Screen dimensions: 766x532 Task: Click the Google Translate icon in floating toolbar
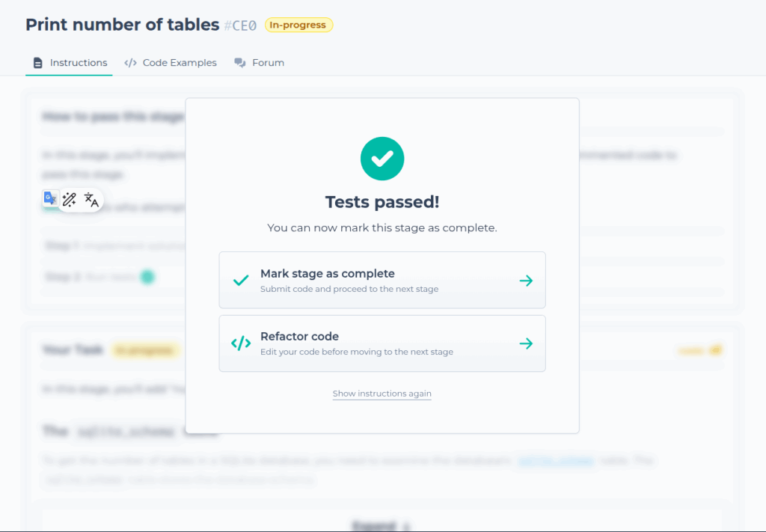point(50,199)
